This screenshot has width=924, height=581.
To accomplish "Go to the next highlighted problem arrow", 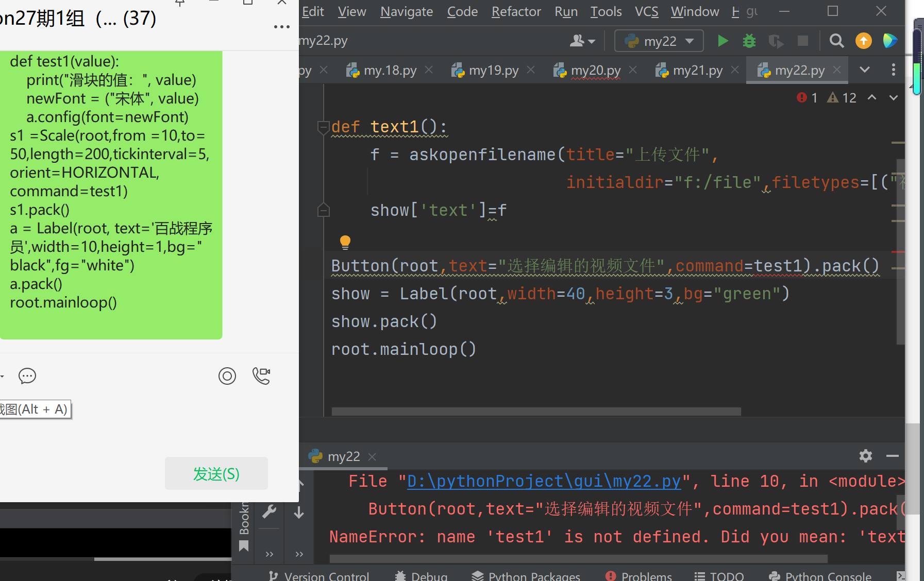I will click(x=893, y=97).
